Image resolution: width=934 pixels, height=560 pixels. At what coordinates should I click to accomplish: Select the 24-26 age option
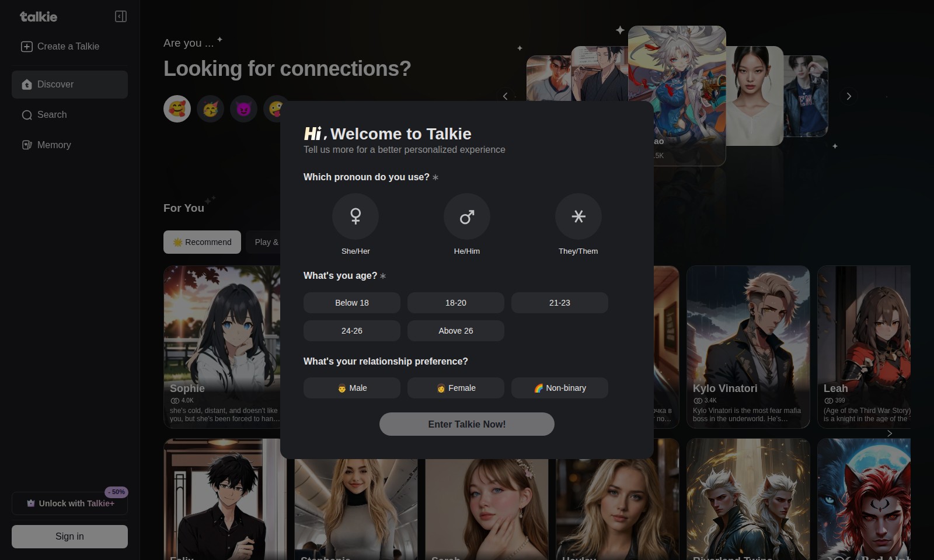click(352, 331)
